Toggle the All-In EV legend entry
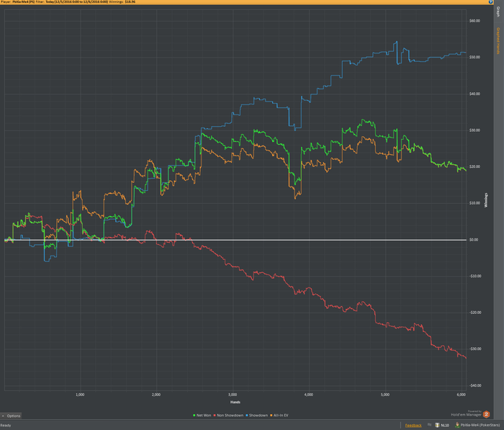 point(279,415)
